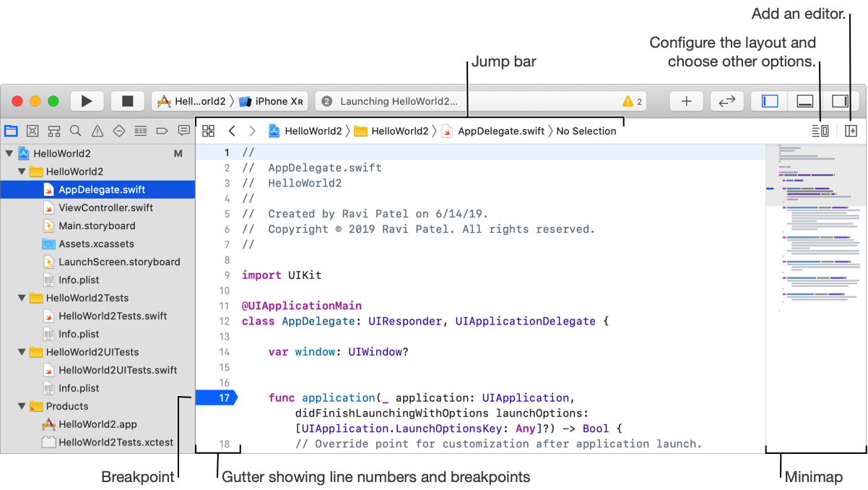Select the Project navigator folder icon

click(x=11, y=131)
